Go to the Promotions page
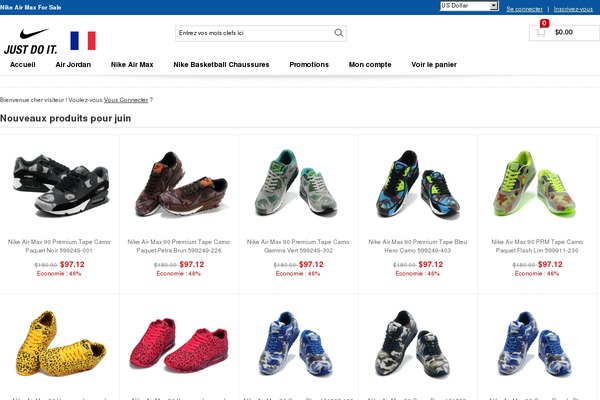This screenshot has height=400, width=600. pos(309,65)
